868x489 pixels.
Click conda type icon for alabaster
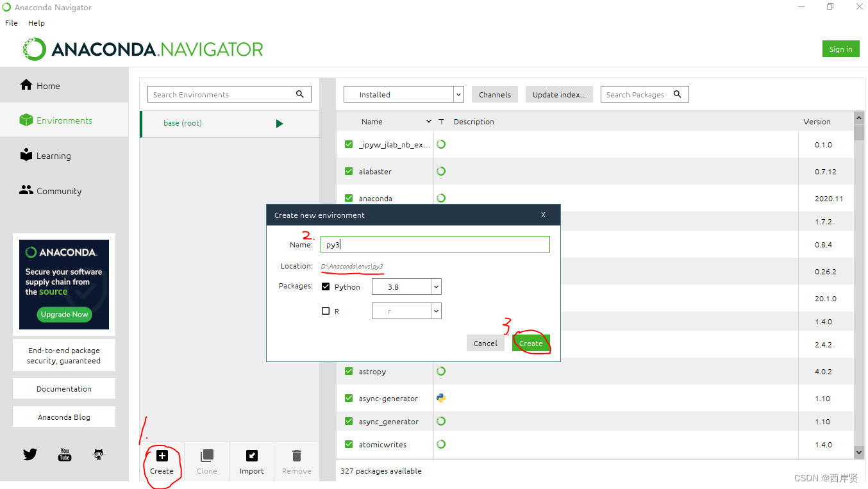(x=441, y=171)
